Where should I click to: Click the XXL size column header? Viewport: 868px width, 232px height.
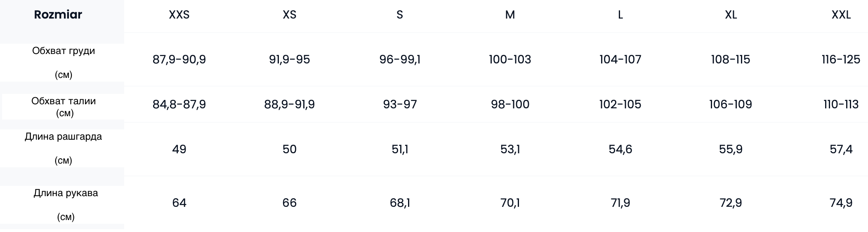click(x=841, y=15)
